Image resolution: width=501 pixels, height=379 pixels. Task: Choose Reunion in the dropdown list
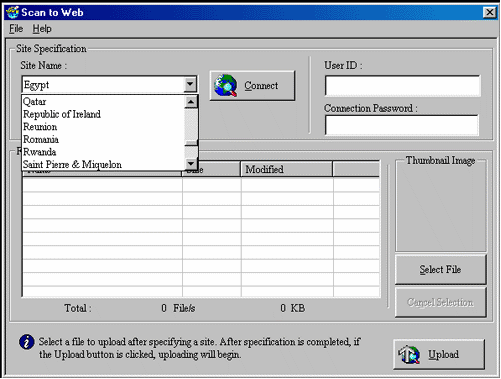(103, 127)
